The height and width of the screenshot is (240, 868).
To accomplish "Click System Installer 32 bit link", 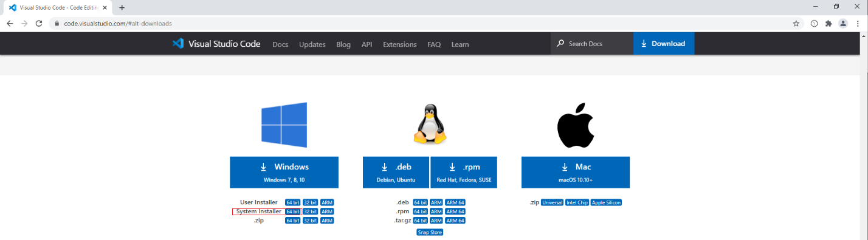I will point(311,211).
